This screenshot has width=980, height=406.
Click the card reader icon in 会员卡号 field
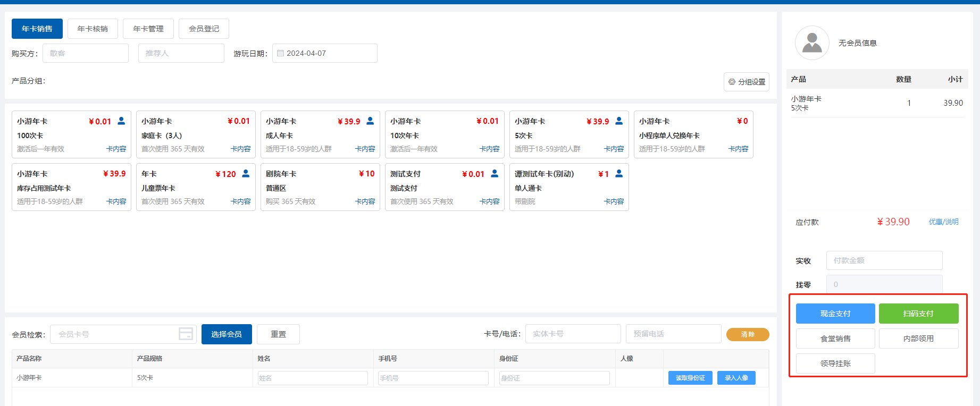pyautogui.click(x=186, y=334)
